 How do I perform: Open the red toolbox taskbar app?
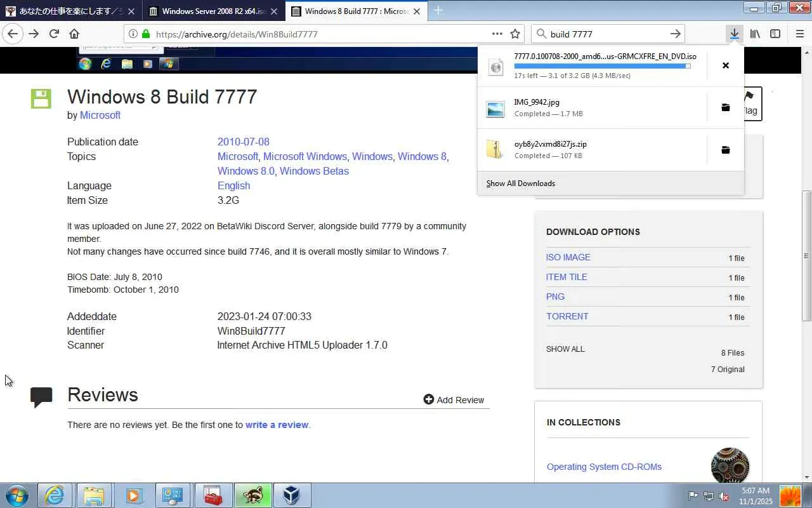(x=213, y=495)
